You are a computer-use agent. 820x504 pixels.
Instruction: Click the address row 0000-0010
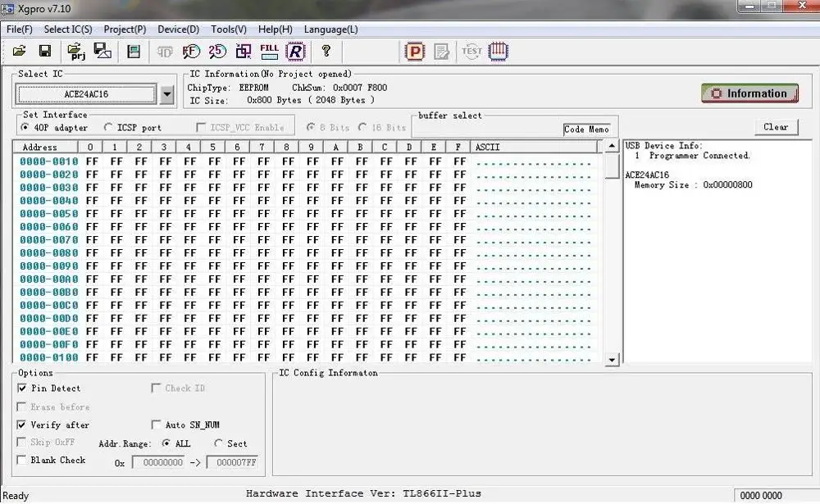tap(48, 161)
